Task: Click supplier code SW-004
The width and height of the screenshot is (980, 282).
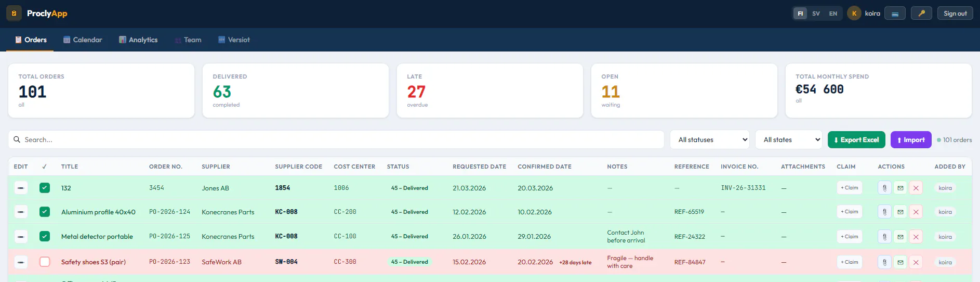Action: pyautogui.click(x=286, y=262)
